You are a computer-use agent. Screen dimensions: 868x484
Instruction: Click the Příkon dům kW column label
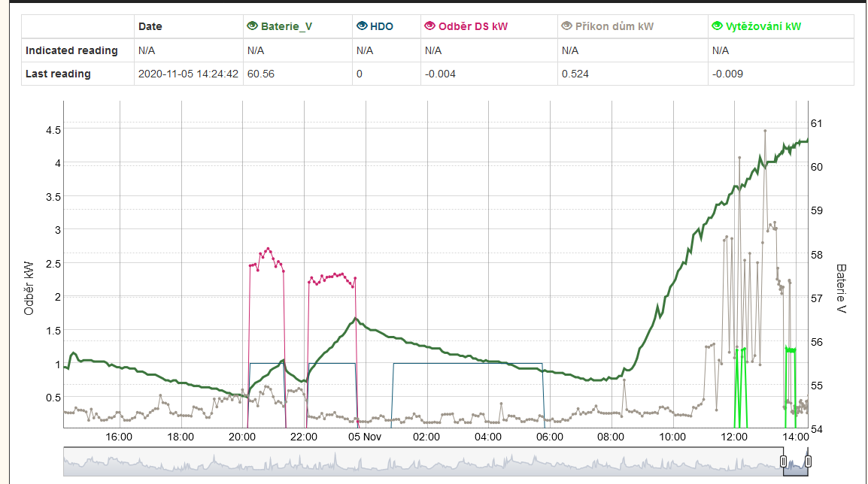[x=615, y=26]
